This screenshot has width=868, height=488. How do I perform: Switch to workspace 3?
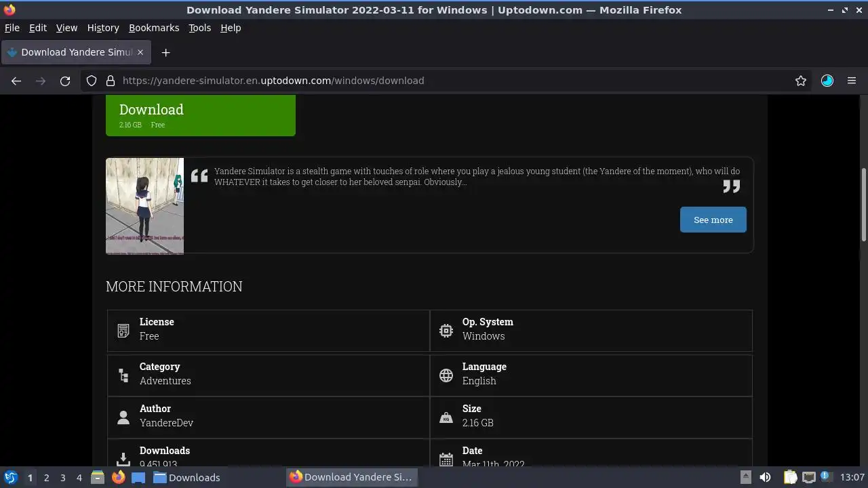click(62, 478)
